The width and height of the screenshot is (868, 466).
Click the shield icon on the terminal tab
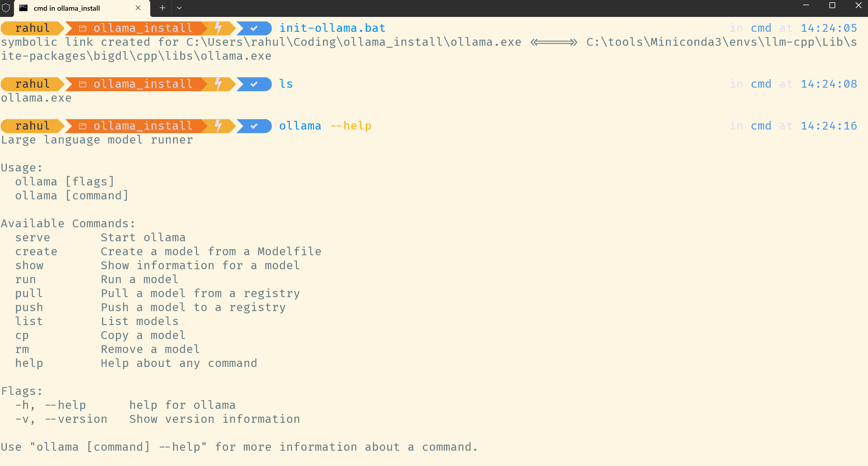pos(6,7)
